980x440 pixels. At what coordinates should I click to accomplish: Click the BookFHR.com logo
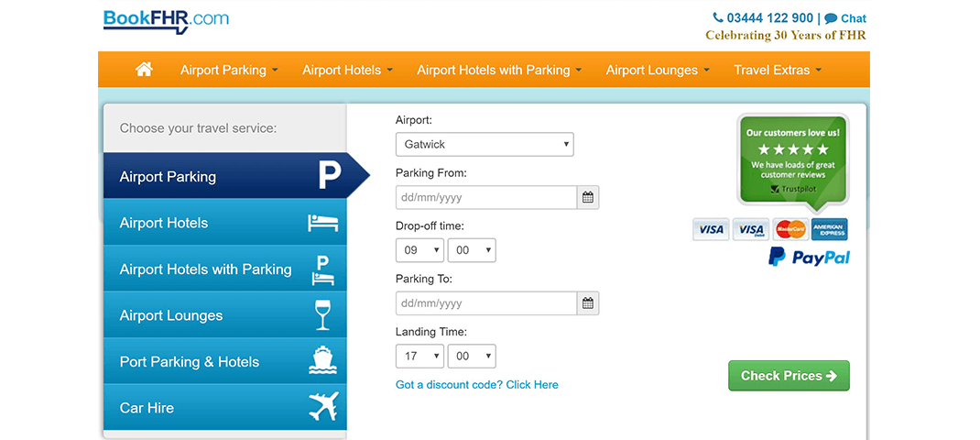point(166,20)
